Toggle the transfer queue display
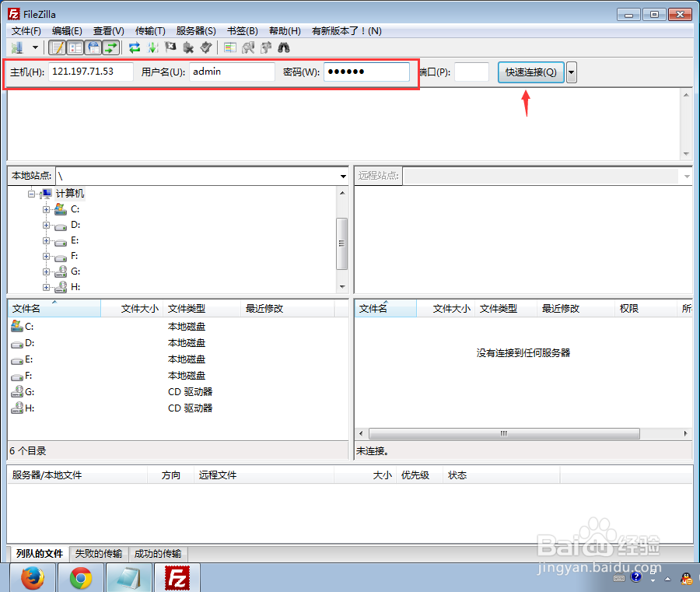The image size is (700, 592). pos(111,47)
